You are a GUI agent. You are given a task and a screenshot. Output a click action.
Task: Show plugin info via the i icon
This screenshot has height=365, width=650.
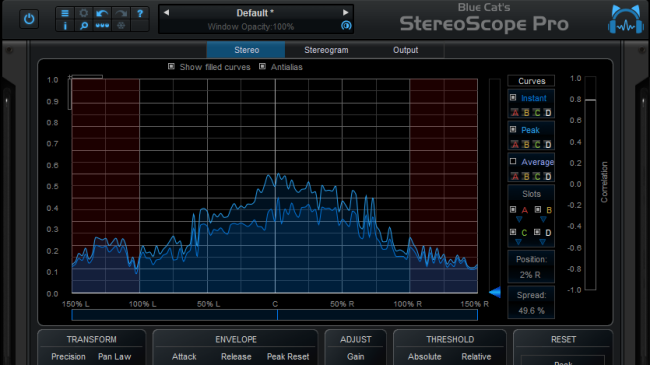[x=65, y=26]
